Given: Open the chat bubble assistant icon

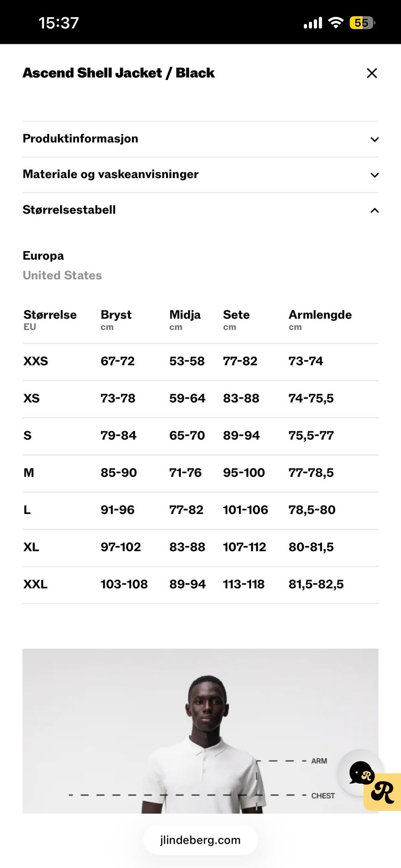Looking at the screenshot, I should 361,772.
